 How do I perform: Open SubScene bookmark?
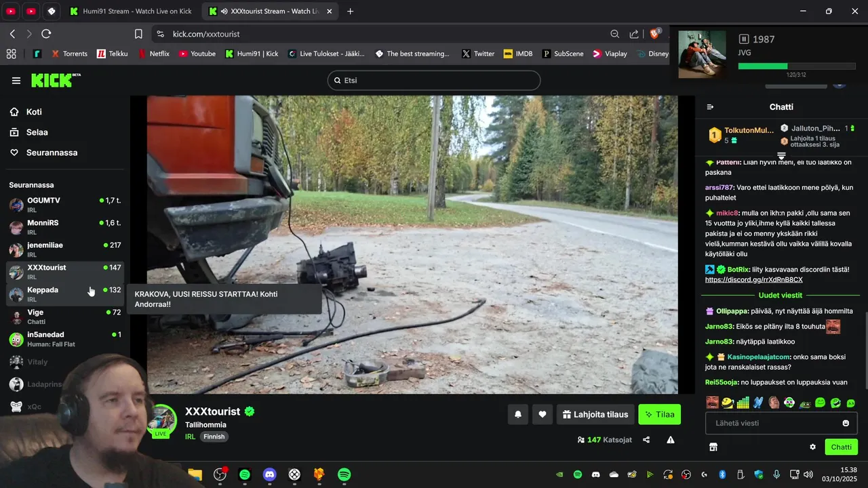point(563,54)
